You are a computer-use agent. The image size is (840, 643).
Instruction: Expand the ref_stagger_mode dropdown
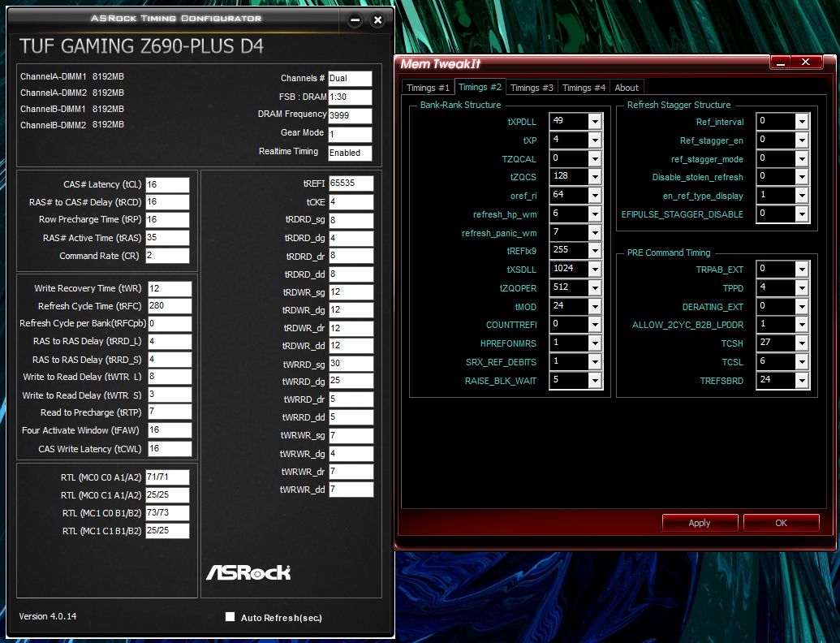coord(801,159)
